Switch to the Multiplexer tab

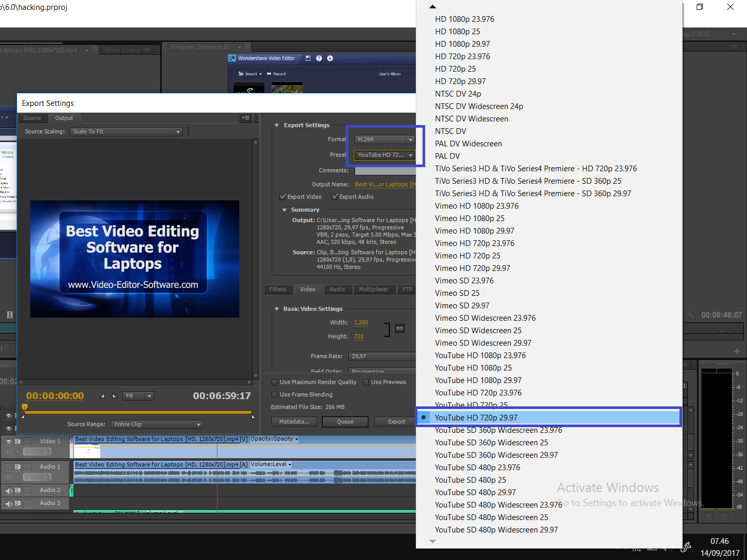click(x=374, y=290)
